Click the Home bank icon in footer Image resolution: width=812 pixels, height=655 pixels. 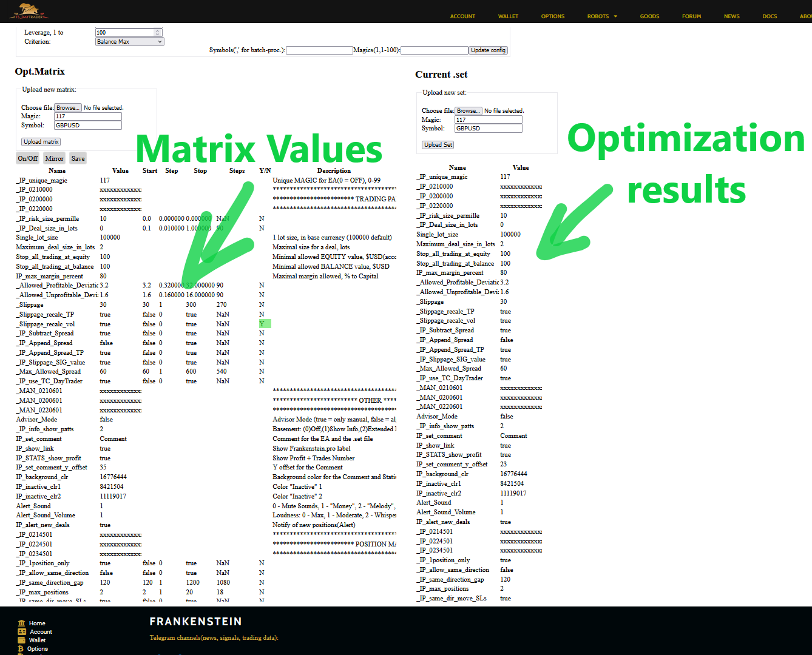[22, 623]
